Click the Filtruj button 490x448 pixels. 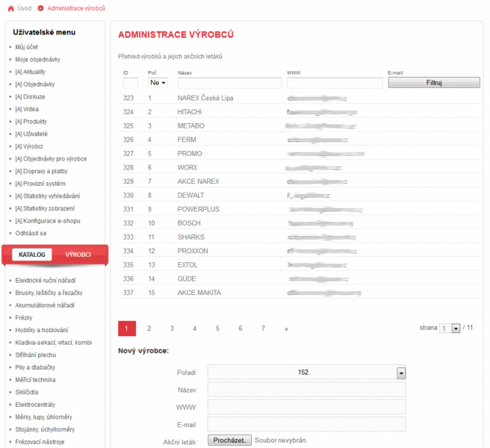(434, 83)
